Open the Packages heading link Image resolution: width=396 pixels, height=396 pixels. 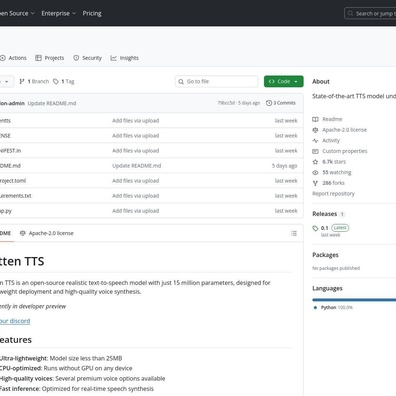(x=325, y=255)
